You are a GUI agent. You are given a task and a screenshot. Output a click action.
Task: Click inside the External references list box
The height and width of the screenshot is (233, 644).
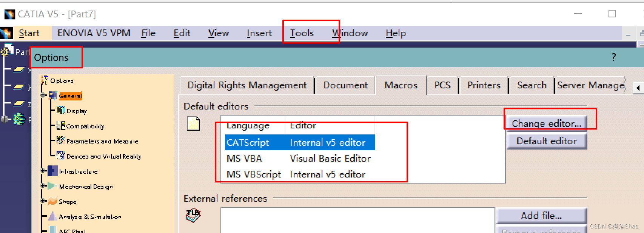click(x=358, y=220)
